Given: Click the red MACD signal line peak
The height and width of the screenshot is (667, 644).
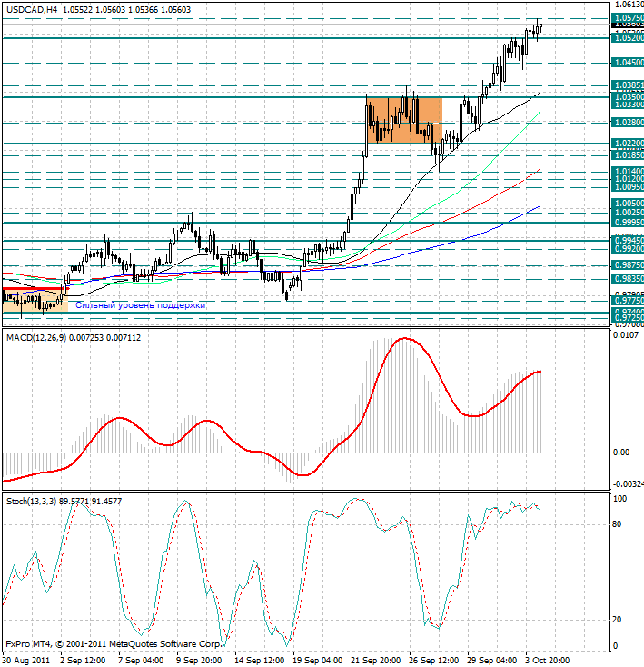Looking at the screenshot, I should (x=404, y=339).
